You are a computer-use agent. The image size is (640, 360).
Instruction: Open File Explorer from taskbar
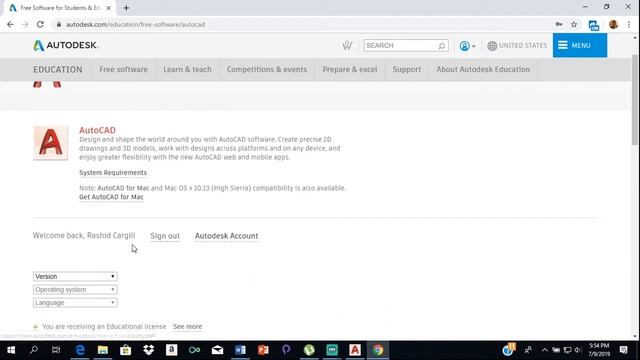coord(102,350)
